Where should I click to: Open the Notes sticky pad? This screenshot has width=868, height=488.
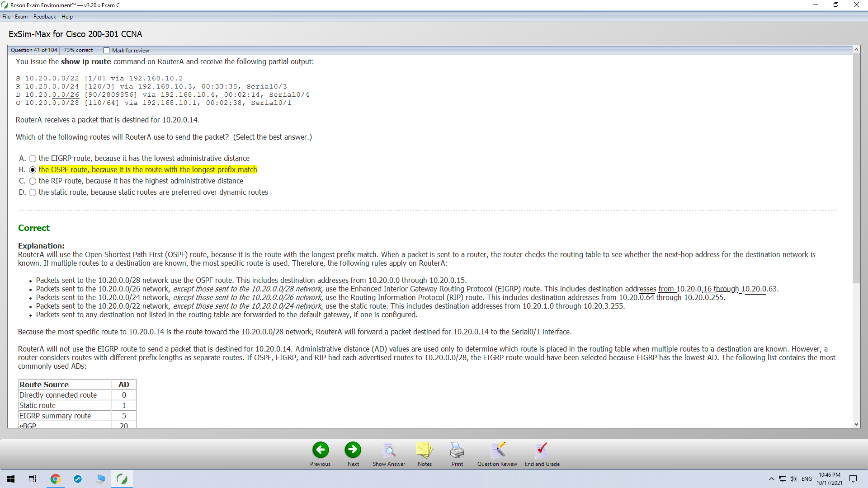point(425,450)
